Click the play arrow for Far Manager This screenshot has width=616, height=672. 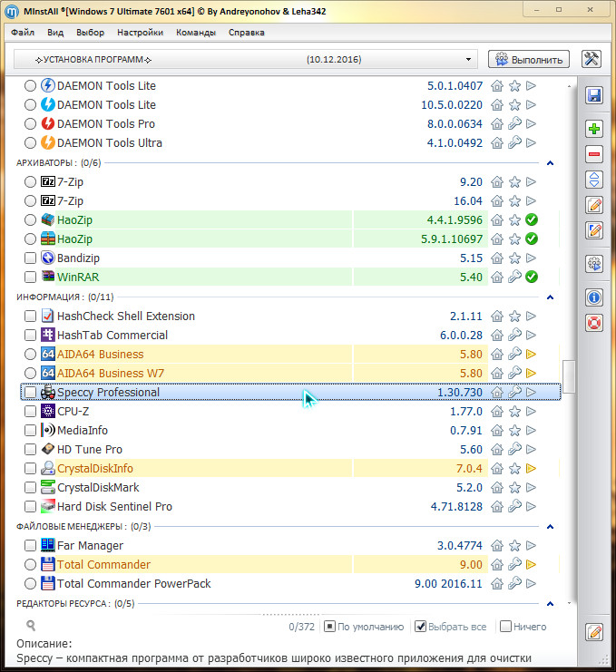point(531,546)
